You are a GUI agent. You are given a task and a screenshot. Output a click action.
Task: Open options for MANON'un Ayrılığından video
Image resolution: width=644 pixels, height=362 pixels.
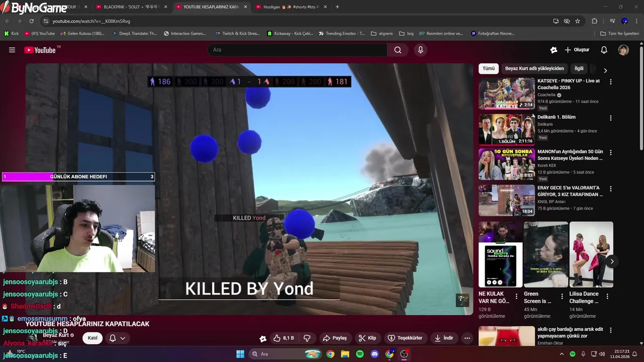[x=611, y=152]
